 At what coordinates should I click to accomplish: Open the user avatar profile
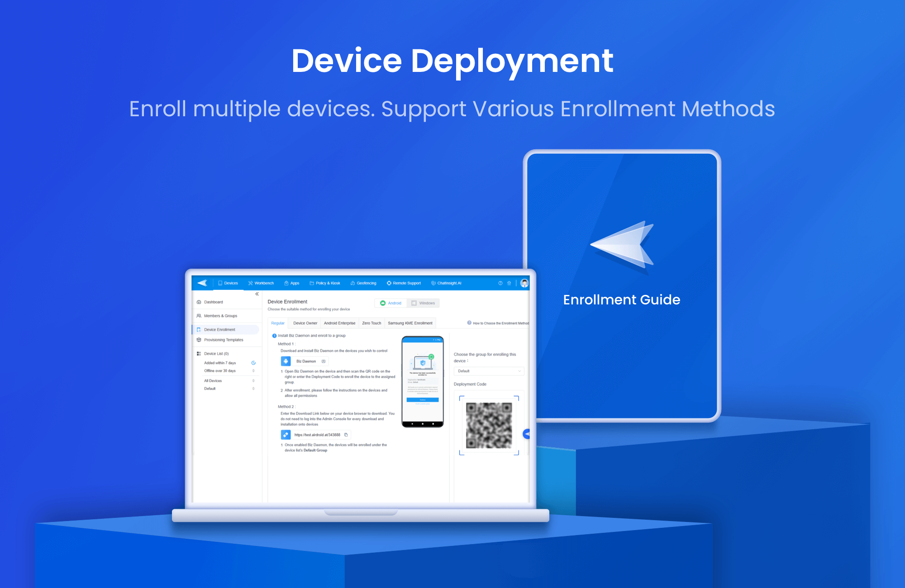click(x=524, y=283)
